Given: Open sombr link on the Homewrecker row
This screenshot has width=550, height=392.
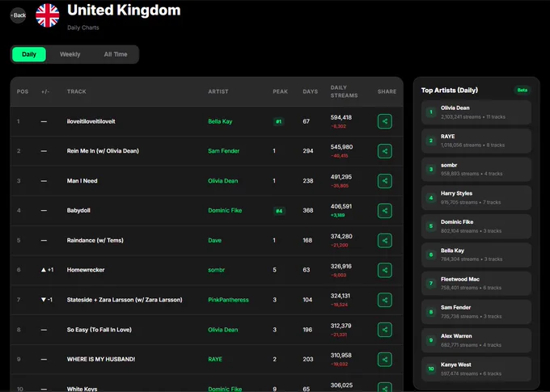Looking at the screenshot, I should pos(216,270).
